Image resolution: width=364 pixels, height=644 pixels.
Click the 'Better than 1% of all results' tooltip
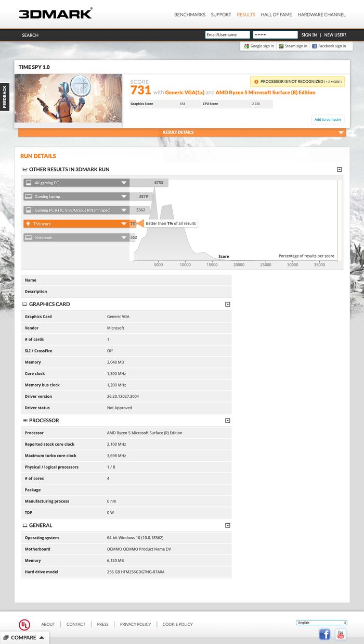(171, 223)
